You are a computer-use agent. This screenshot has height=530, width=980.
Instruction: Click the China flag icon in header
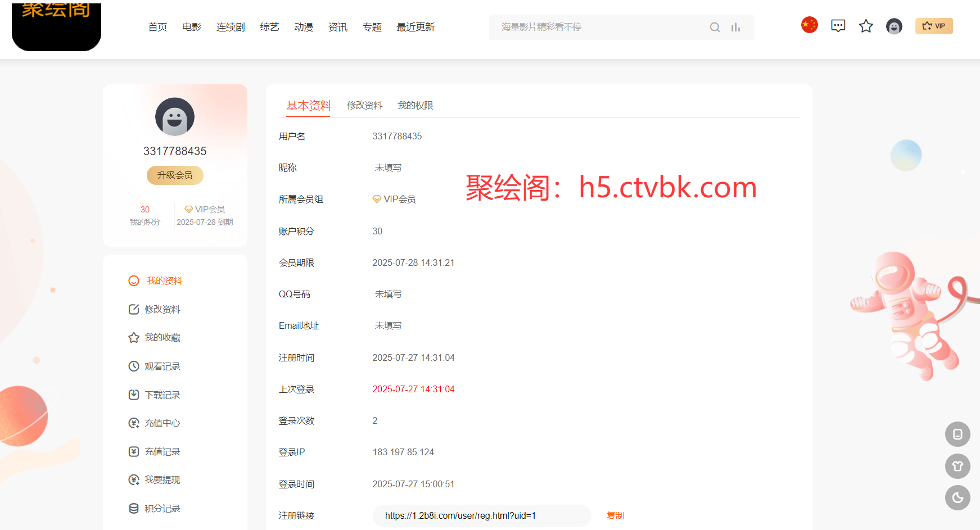tap(809, 25)
